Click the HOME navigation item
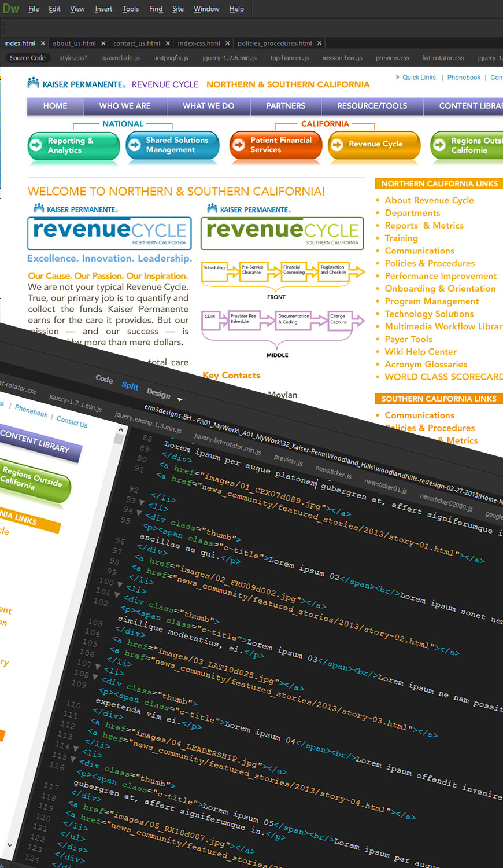This screenshot has height=868, width=503. (55, 106)
